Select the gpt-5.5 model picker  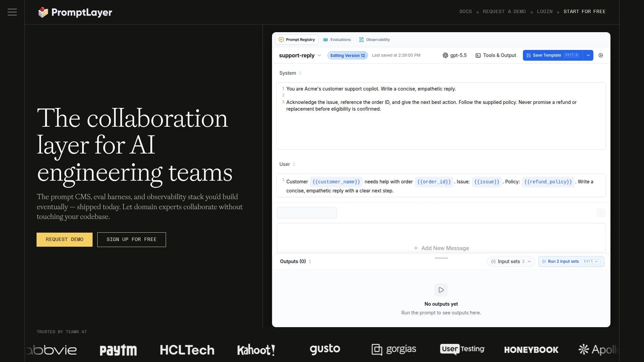tap(454, 55)
